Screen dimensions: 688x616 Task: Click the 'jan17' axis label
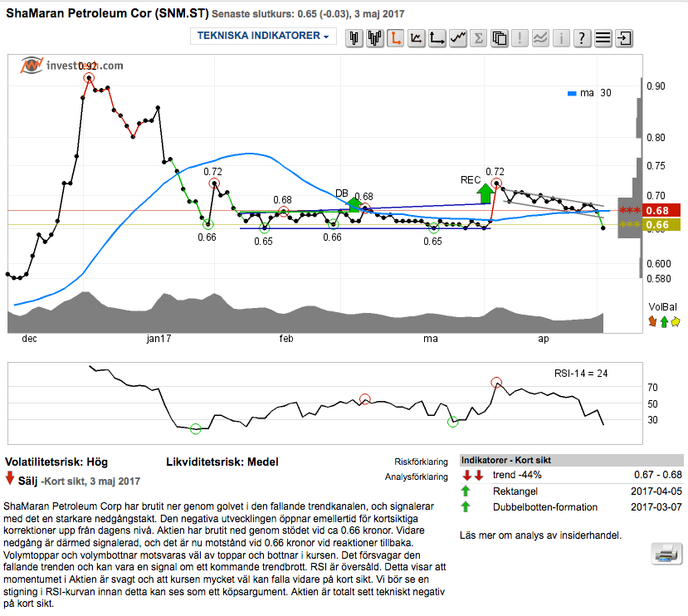click(x=159, y=339)
